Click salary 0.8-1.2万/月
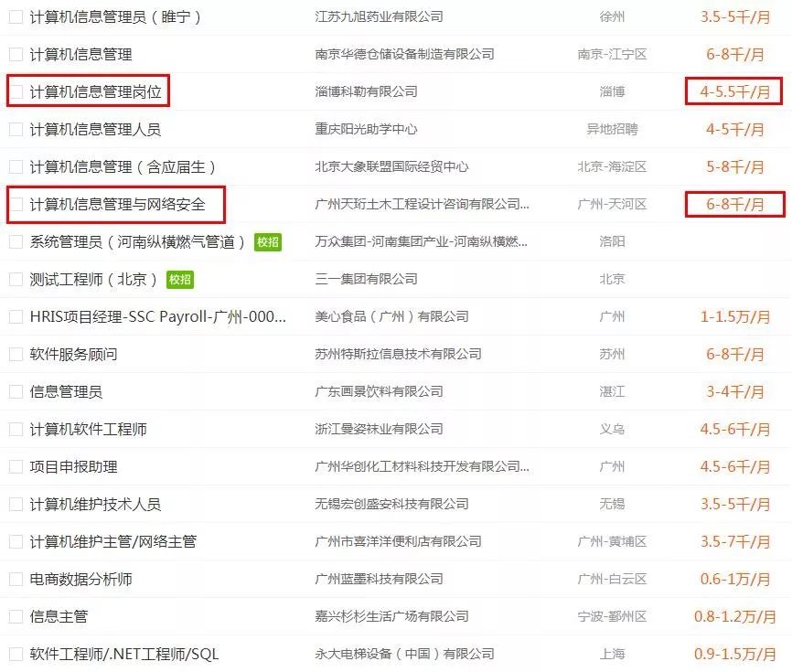This screenshot has height=672, width=792. coord(735,616)
